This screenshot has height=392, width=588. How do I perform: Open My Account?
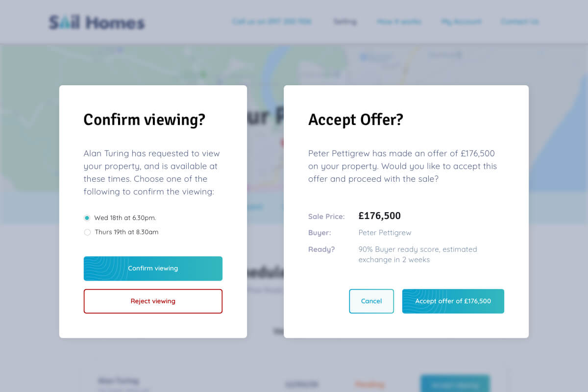tap(461, 22)
